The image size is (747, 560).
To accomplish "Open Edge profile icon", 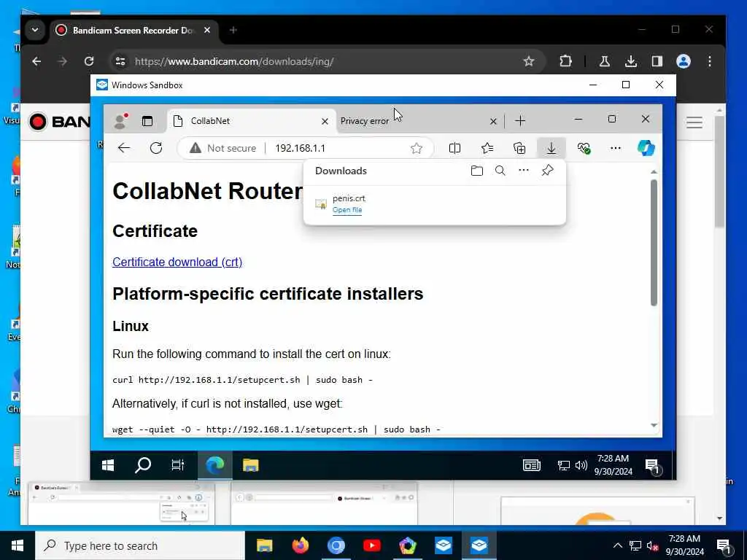I will click(x=121, y=121).
